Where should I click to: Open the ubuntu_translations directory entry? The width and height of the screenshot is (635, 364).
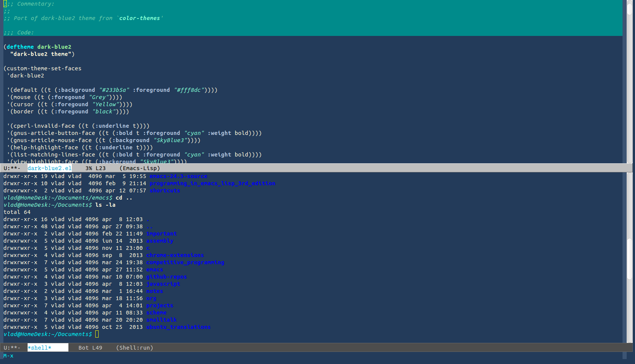(x=178, y=327)
